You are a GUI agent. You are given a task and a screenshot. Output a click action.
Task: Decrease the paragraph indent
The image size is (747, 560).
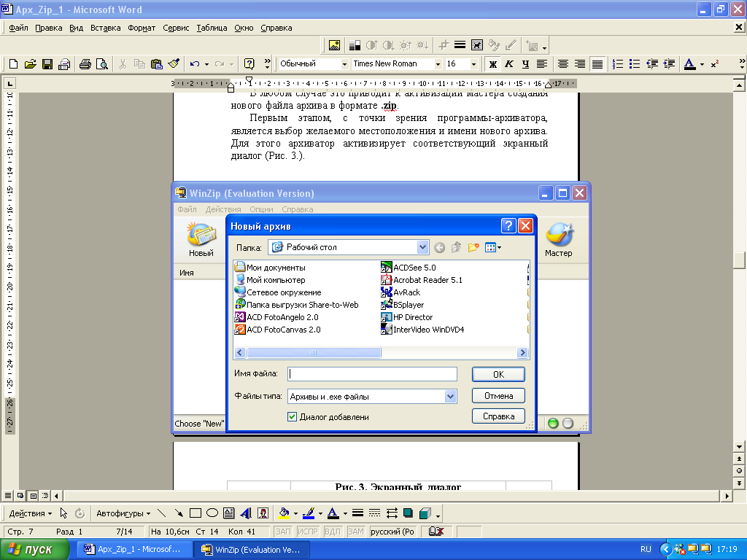[651, 64]
